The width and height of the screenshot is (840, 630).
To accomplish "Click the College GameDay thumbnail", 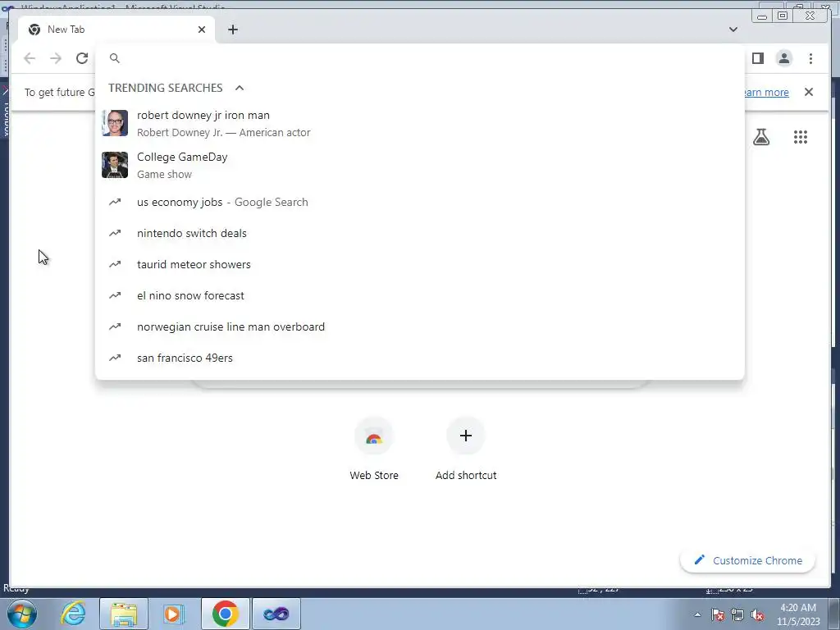I will [x=115, y=164].
